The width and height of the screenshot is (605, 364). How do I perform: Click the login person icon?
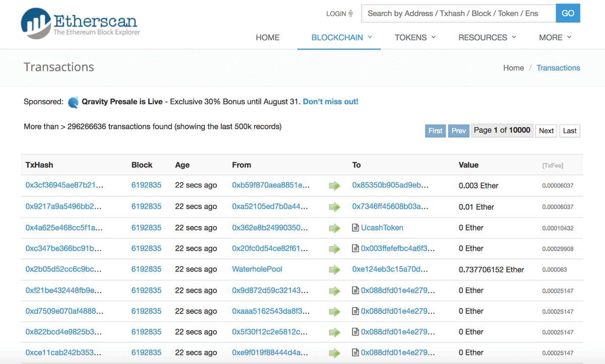[x=351, y=14]
